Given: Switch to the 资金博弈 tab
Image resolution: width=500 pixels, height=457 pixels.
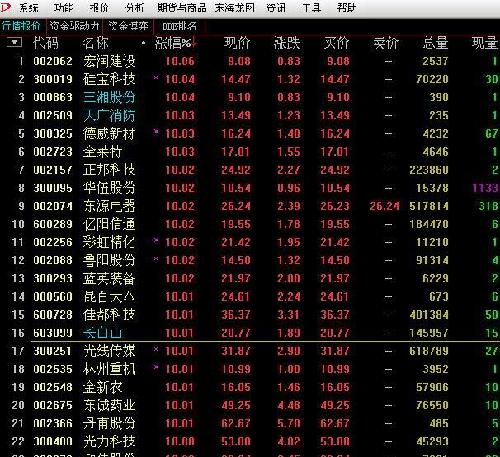Looking at the screenshot, I should point(129,26).
